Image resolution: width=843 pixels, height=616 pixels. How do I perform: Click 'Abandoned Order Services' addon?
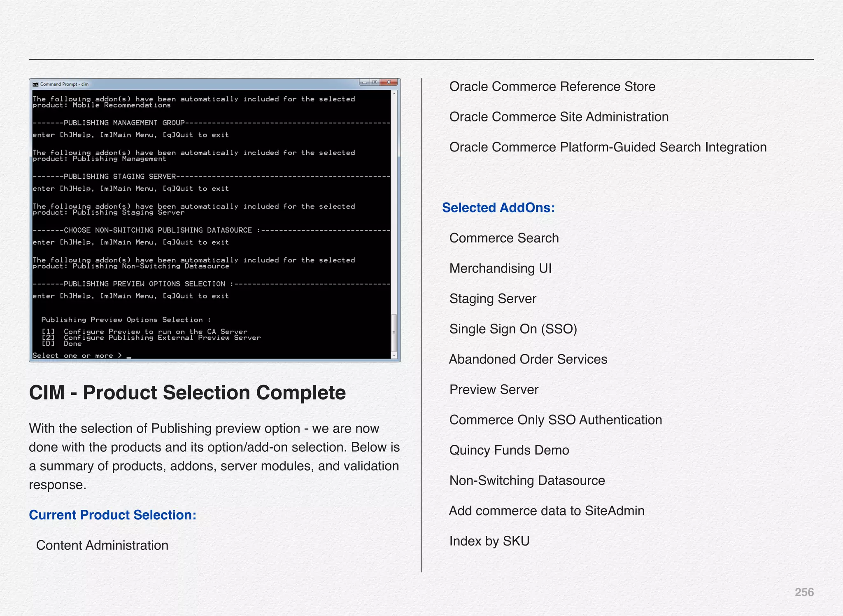(528, 359)
